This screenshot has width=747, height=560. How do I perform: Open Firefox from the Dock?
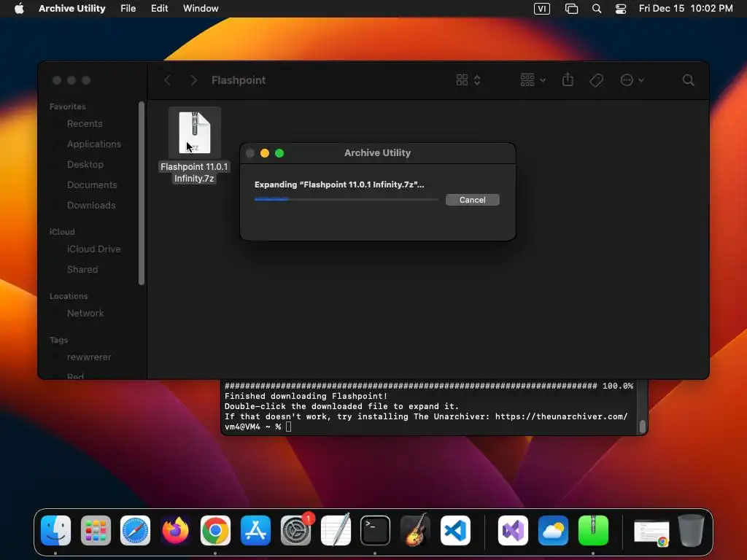tap(175, 531)
